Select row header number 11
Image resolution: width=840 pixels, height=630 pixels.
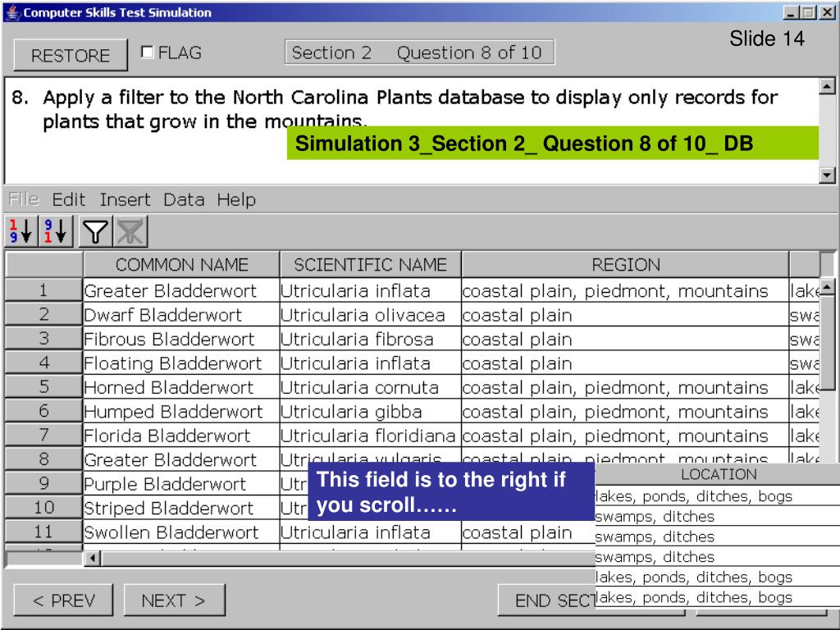[x=43, y=531]
